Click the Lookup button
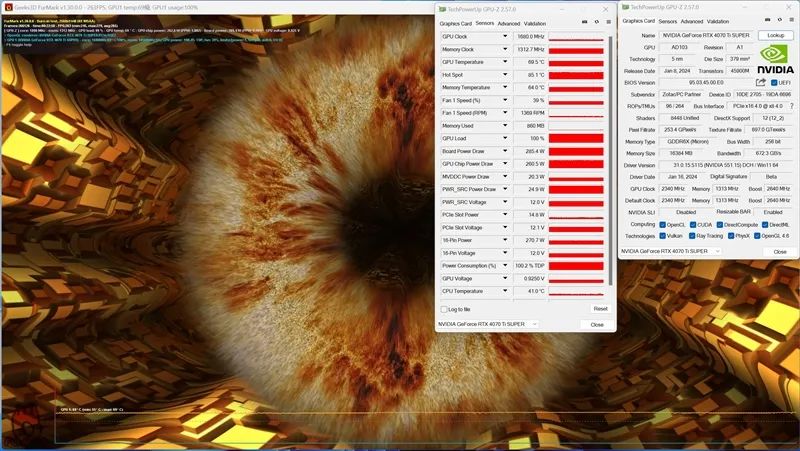The height and width of the screenshot is (451, 800). (775, 35)
